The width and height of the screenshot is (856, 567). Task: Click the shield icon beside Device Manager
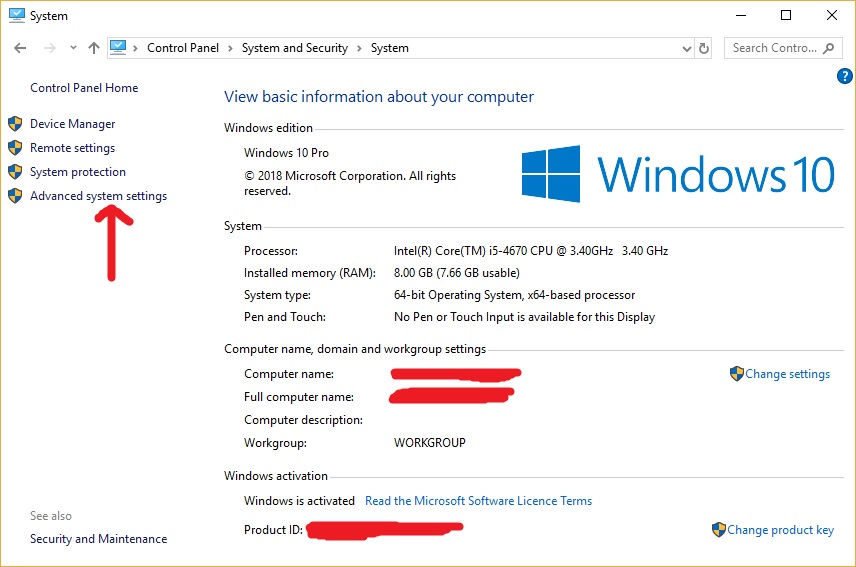tap(15, 124)
